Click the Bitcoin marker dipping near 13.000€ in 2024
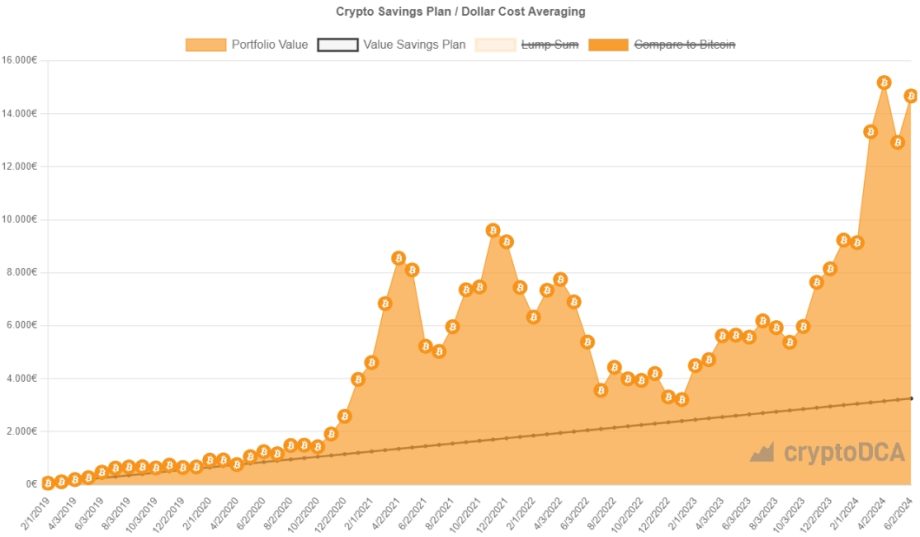 point(897,142)
